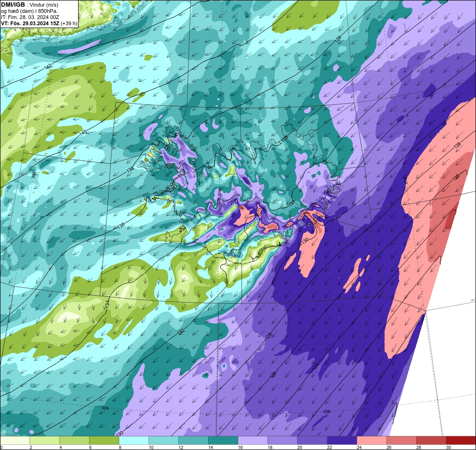
Task: Click the "IT: Fim. 28. 03. 2024 00Z" line
Action: pyautogui.click(x=30, y=17)
